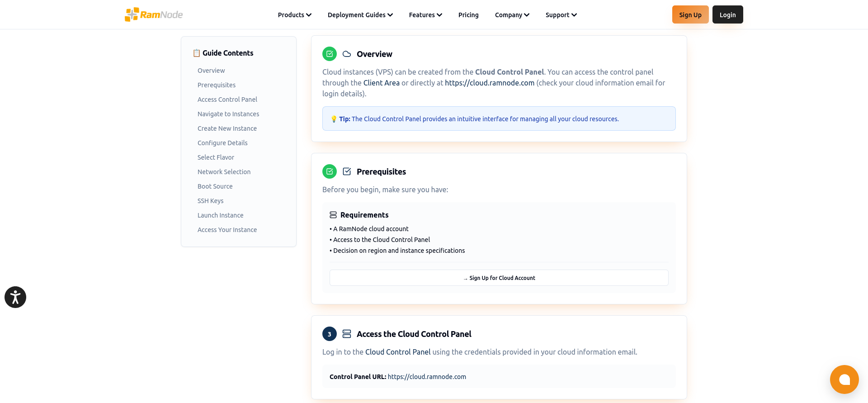
Task: Open the Pricing page
Action: pyautogui.click(x=468, y=15)
